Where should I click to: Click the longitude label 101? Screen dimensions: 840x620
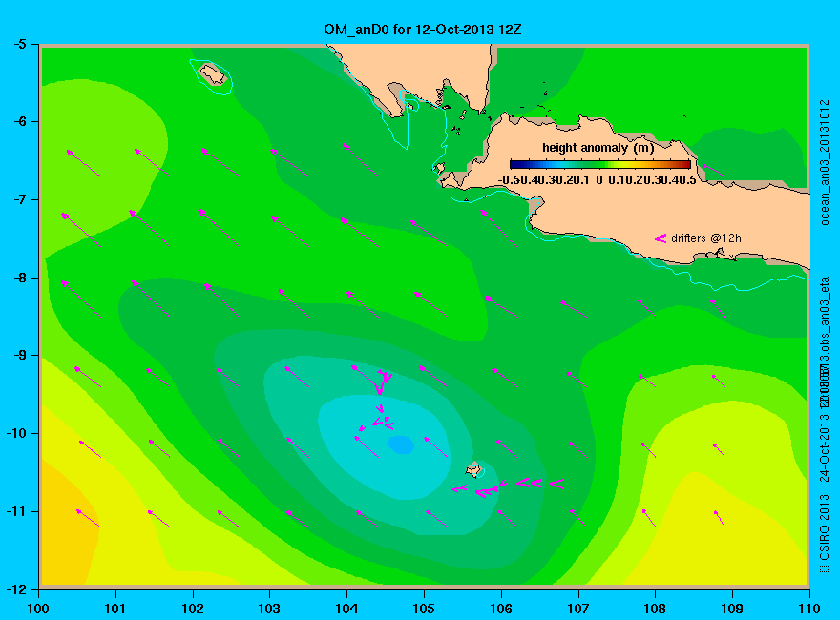click(x=115, y=609)
